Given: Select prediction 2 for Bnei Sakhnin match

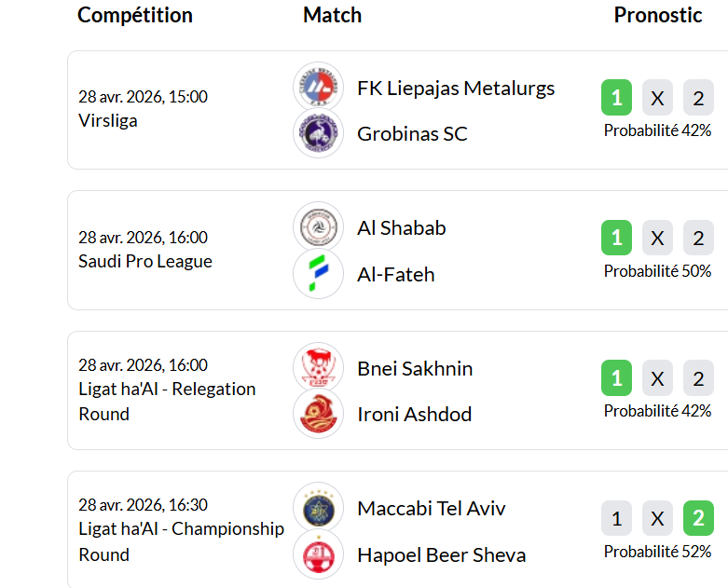Looking at the screenshot, I should 698,378.
